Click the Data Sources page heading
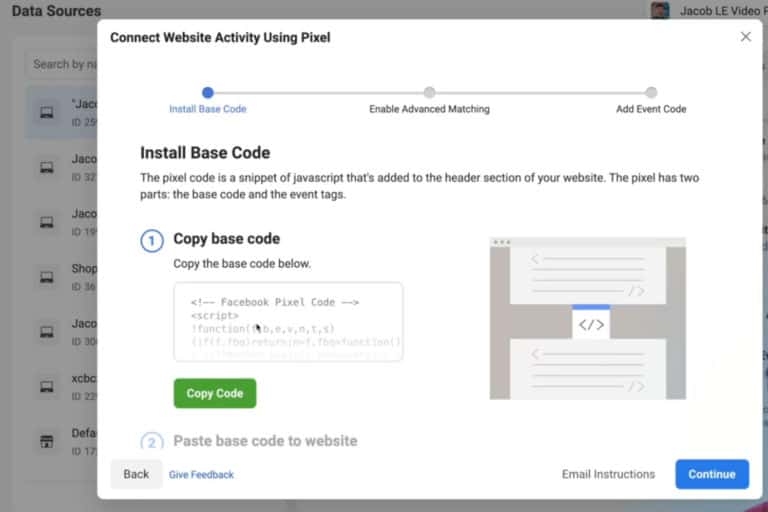Image resolution: width=768 pixels, height=512 pixels. tap(56, 11)
